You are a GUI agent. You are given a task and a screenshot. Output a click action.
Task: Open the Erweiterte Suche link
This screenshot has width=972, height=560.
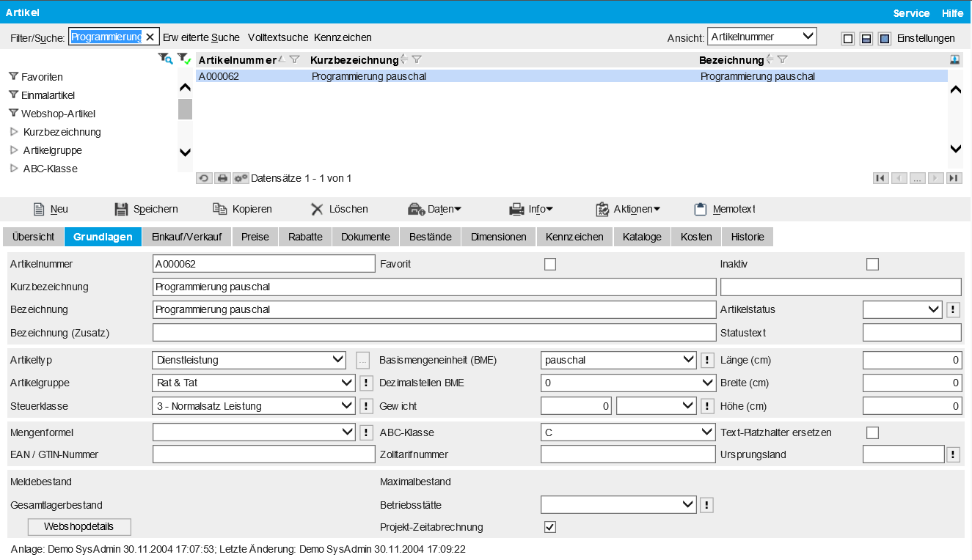click(201, 37)
